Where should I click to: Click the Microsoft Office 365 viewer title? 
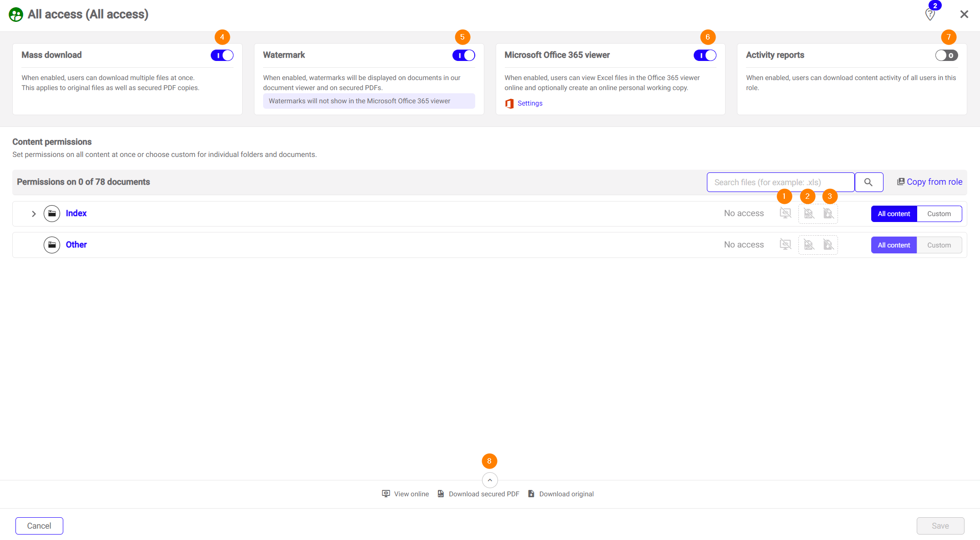click(557, 55)
